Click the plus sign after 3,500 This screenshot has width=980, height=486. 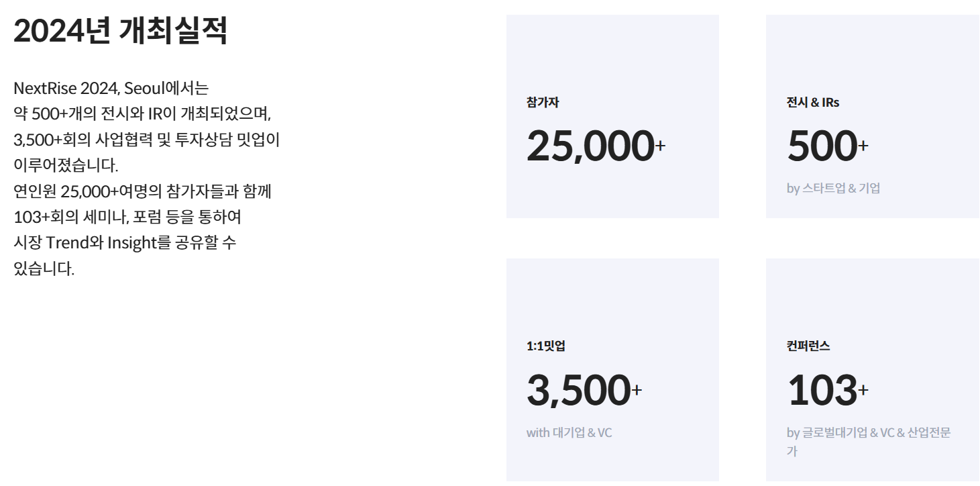click(637, 389)
